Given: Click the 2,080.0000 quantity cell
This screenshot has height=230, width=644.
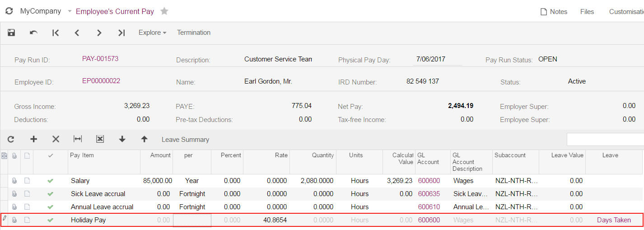Looking at the screenshot, I should coord(313,181).
